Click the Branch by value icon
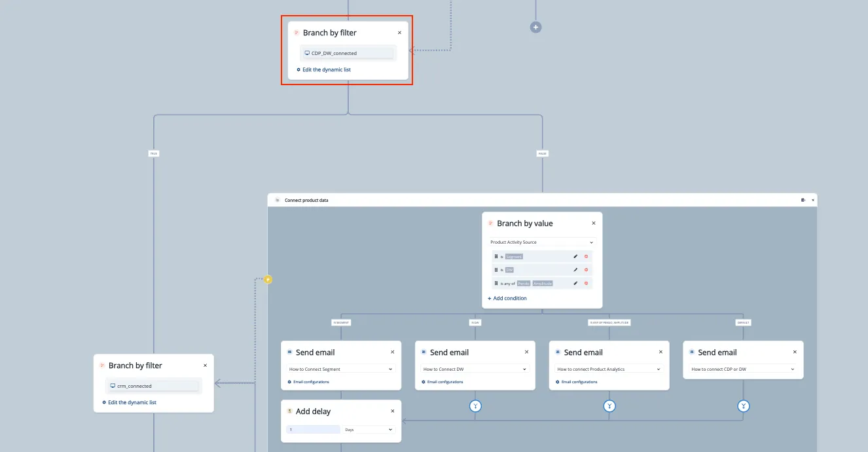The height and width of the screenshot is (452, 868). pyautogui.click(x=491, y=223)
